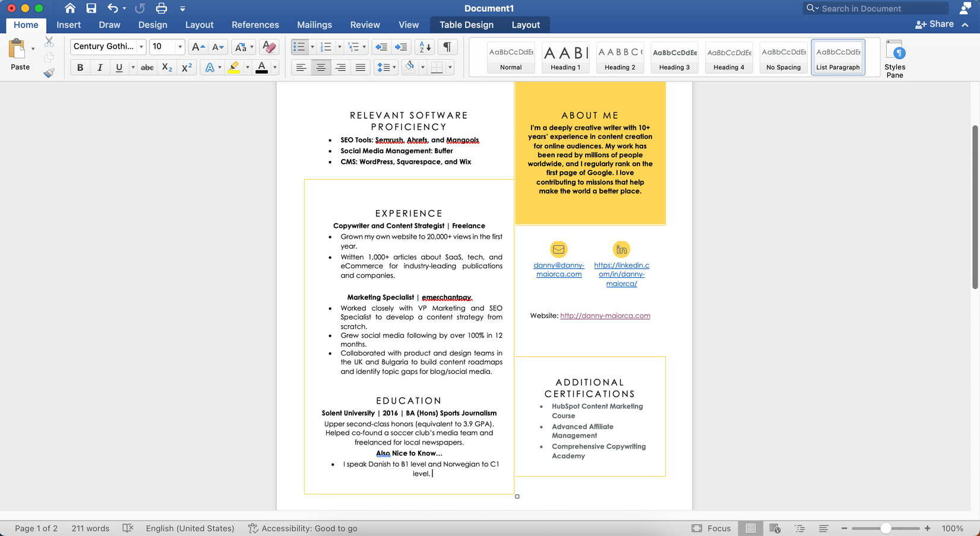
Task: Clear all formatting from selection
Action: click(x=269, y=47)
